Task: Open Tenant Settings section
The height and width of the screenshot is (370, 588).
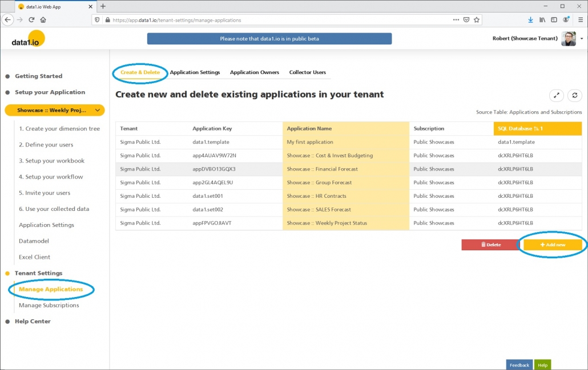Action: (38, 273)
